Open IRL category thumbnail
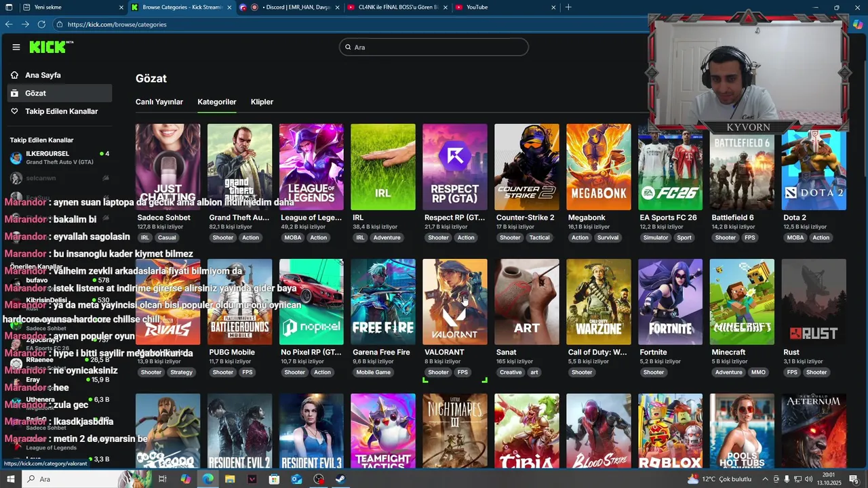The height and width of the screenshot is (488, 868). (383, 167)
